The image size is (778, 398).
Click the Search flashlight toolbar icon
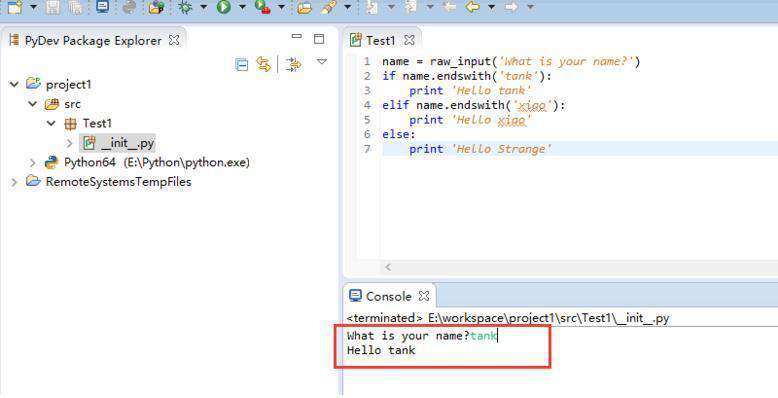[x=328, y=7]
